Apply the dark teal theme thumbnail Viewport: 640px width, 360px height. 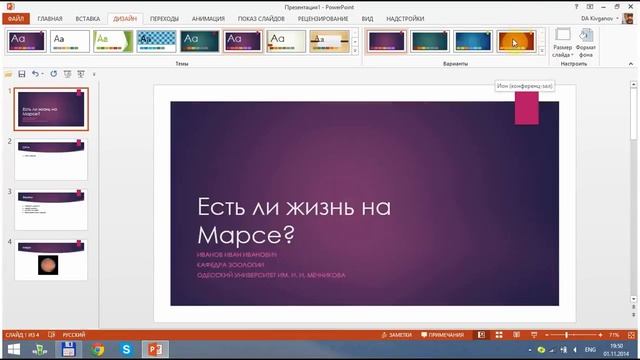point(200,41)
